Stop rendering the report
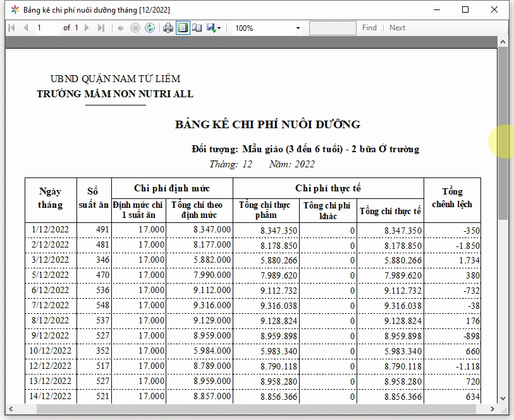514x420 pixels. (135, 28)
